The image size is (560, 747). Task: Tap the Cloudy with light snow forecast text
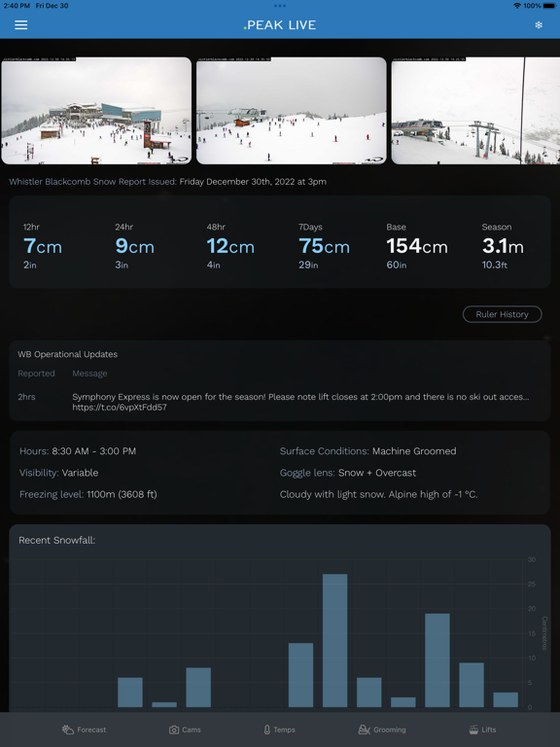coord(378,494)
